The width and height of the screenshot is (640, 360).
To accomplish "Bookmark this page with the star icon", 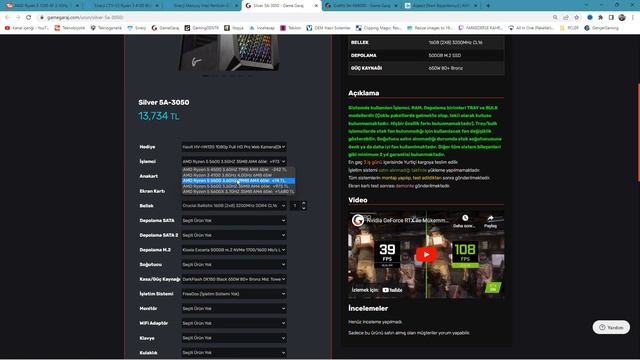I will 577,18.
